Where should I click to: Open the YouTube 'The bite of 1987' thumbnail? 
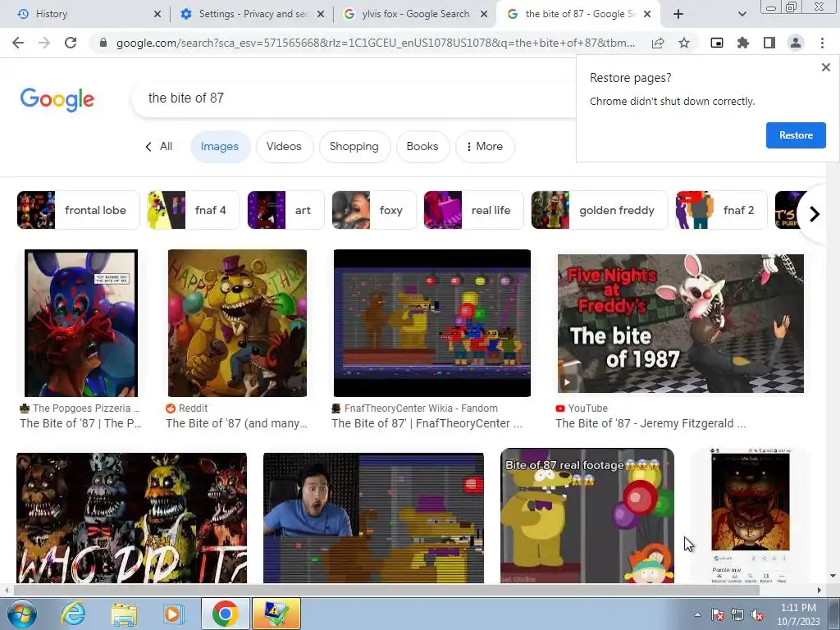pos(680,323)
